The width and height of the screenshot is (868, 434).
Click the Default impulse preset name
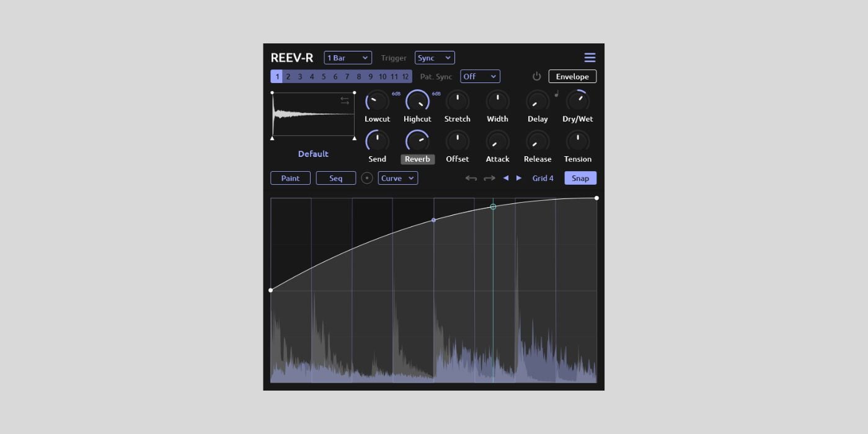[313, 154]
